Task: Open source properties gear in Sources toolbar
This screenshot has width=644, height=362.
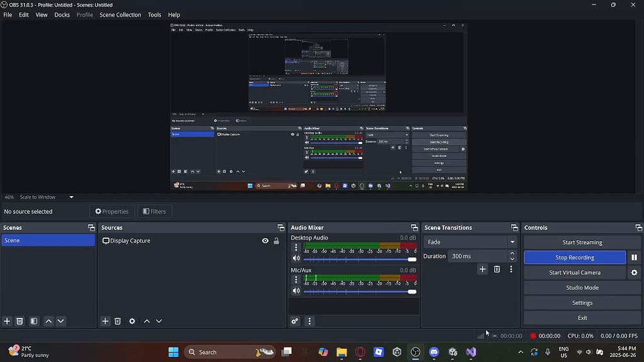Action: coord(132,321)
